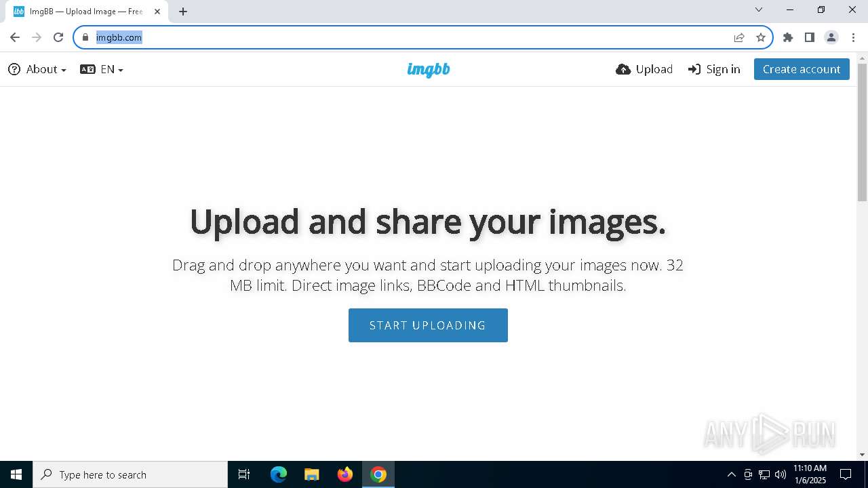Open volume control tray icon
This screenshot has width=868, height=488.
781,474
